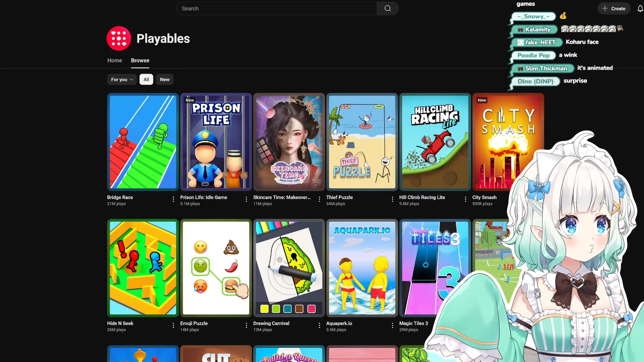644x362 pixels.
Task: Click the search magnifier button
Action: tap(387, 8)
